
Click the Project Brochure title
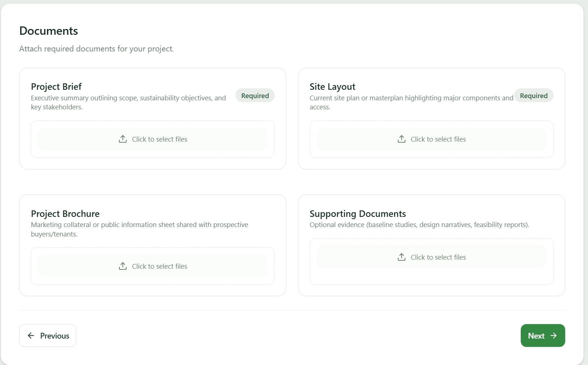[65, 214]
